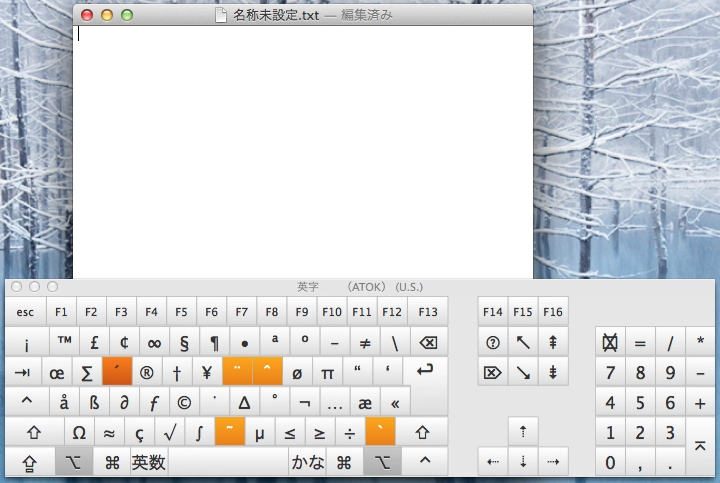
Task: Click the up arrow key
Action: coord(523,432)
